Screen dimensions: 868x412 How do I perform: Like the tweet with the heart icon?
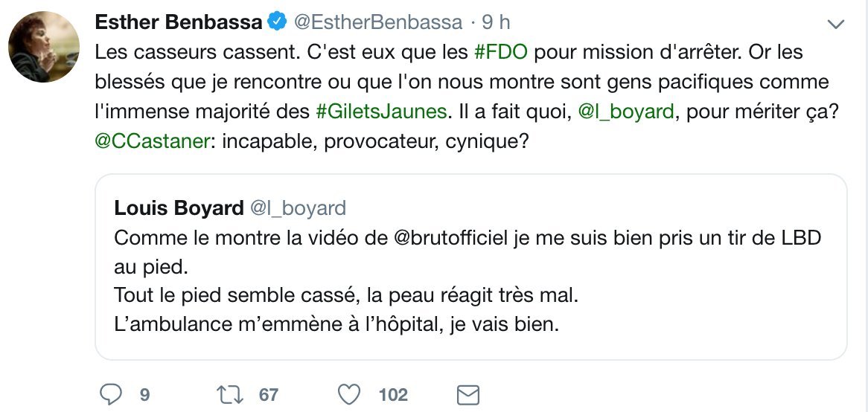click(349, 394)
